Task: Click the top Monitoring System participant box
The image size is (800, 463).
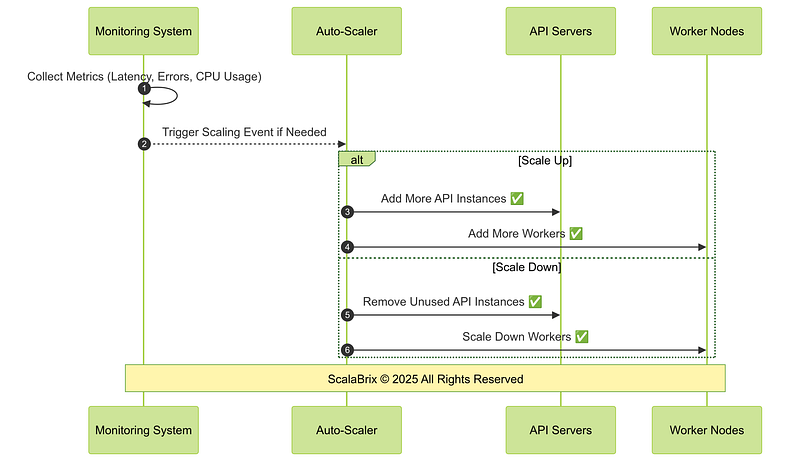Action: coord(143,31)
